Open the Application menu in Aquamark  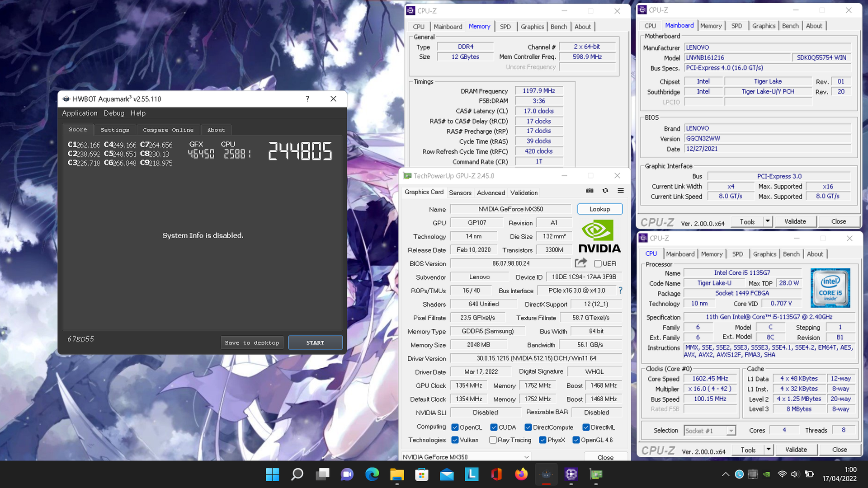(80, 113)
